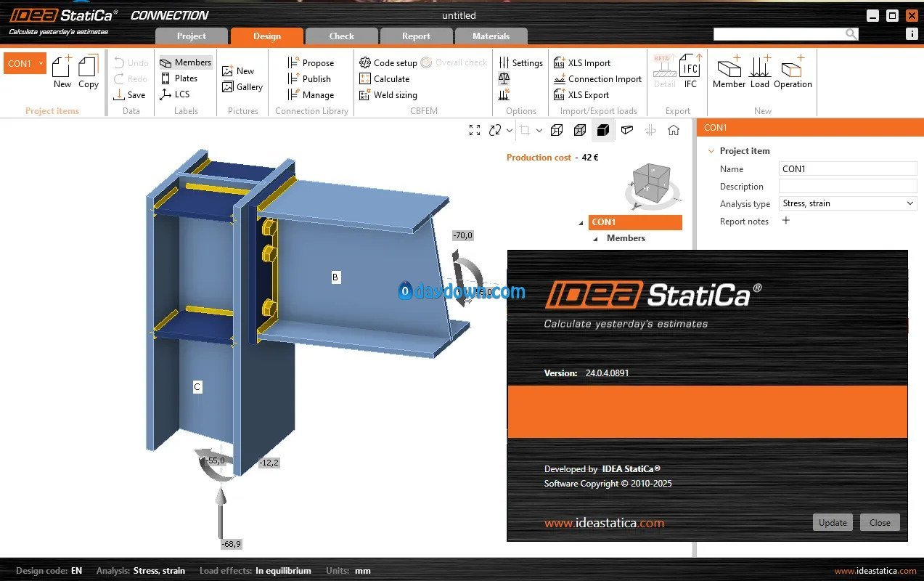Click load value -68,9
The height and width of the screenshot is (581, 924).
click(232, 543)
